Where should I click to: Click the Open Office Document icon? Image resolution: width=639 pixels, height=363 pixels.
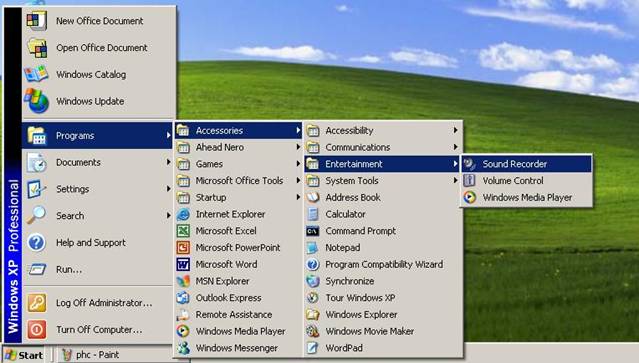click(37, 47)
